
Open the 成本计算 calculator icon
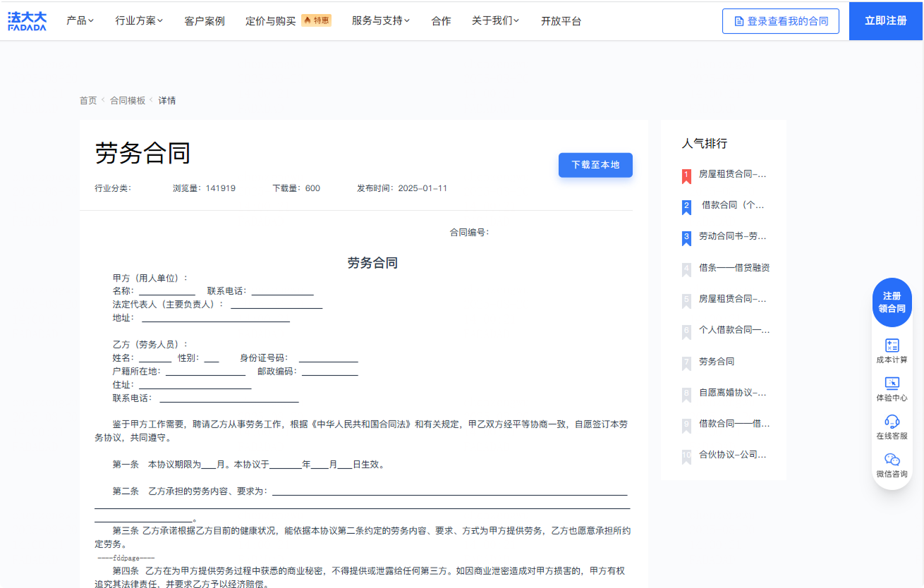click(x=892, y=345)
